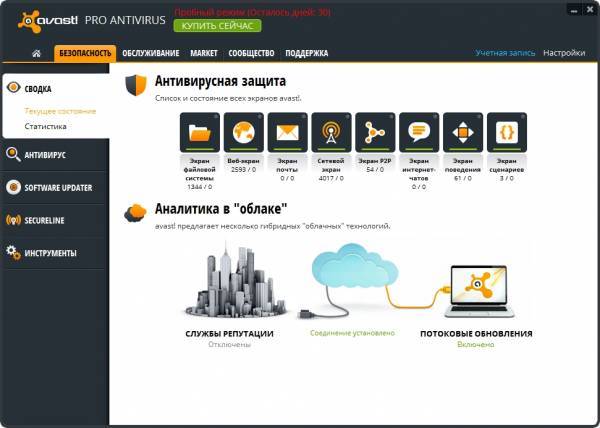Open the Учетная запись link
Screen dimensions: 600x428
(505, 53)
